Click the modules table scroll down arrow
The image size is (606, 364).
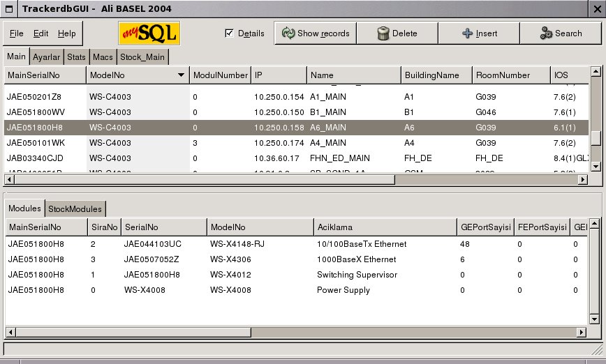(x=594, y=319)
